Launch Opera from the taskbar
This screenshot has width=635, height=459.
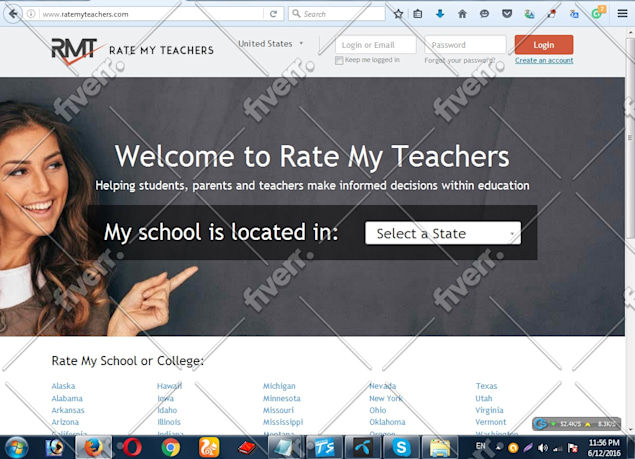point(132,448)
